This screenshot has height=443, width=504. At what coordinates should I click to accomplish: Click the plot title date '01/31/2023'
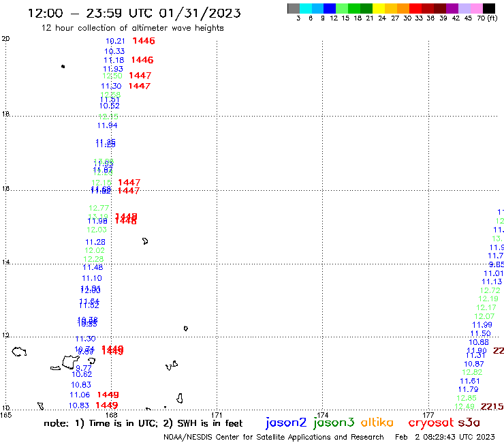200,13
